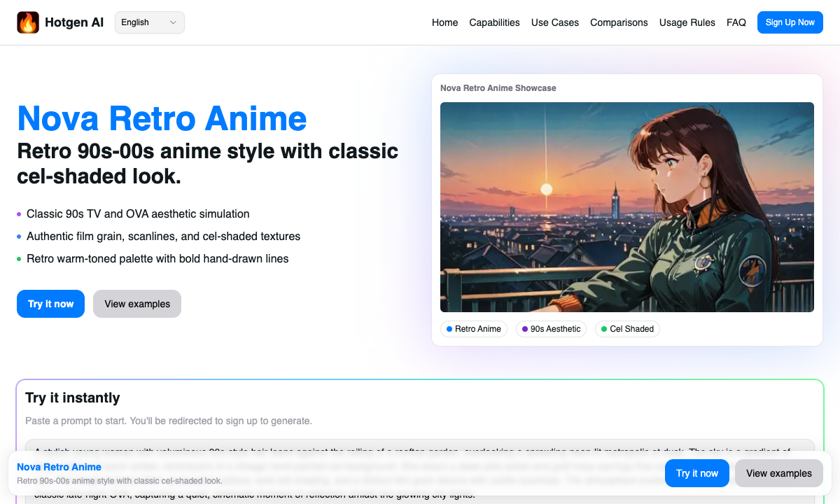Screen dimensions: 840x504
Task: Click View examples in the bottom bar
Action: (x=778, y=473)
